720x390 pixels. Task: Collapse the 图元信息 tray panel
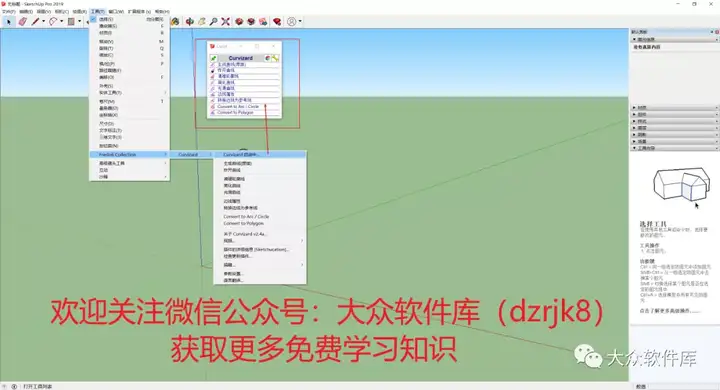click(x=675, y=40)
